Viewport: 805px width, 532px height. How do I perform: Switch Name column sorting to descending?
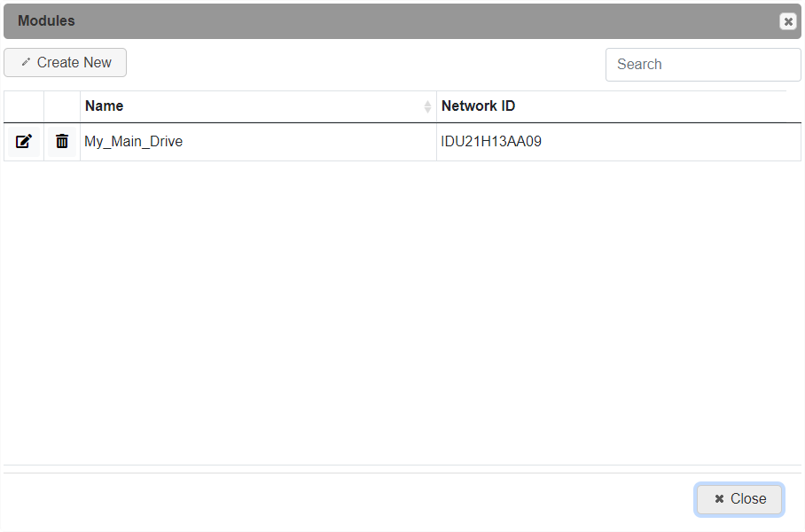point(429,108)
